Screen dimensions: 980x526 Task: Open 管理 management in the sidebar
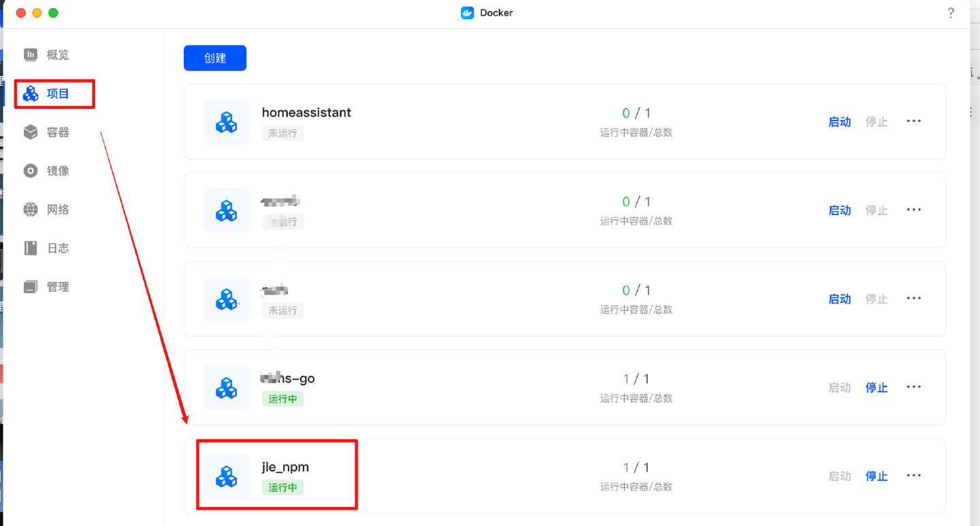pyautogui.click(x=46, y=287)
